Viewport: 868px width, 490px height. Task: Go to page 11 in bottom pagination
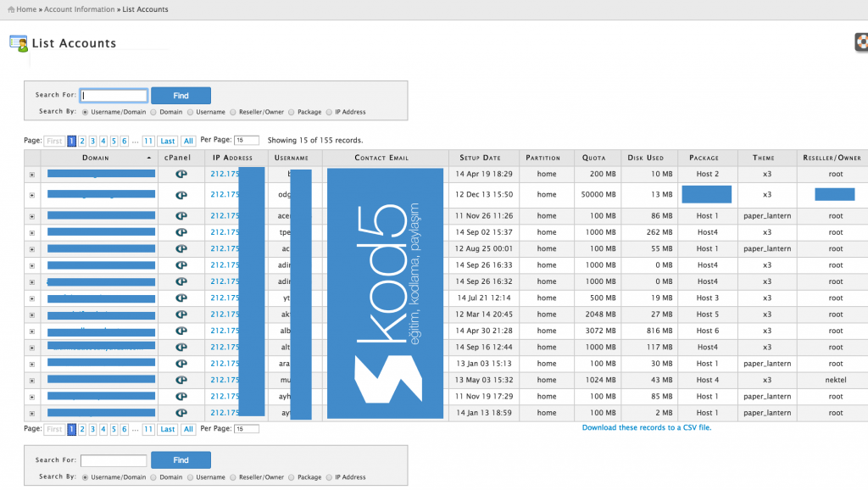pyautogui.click(x=148, y=429)
